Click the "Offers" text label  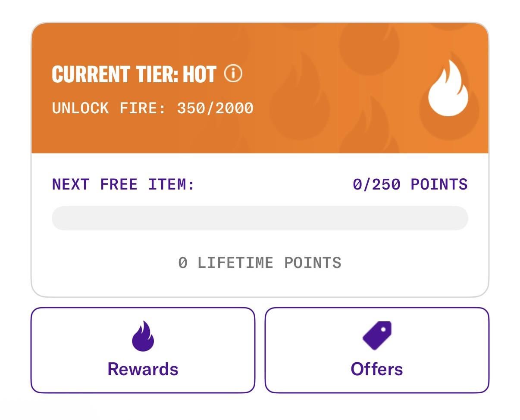pyautogui.click(x=377, y=369)
